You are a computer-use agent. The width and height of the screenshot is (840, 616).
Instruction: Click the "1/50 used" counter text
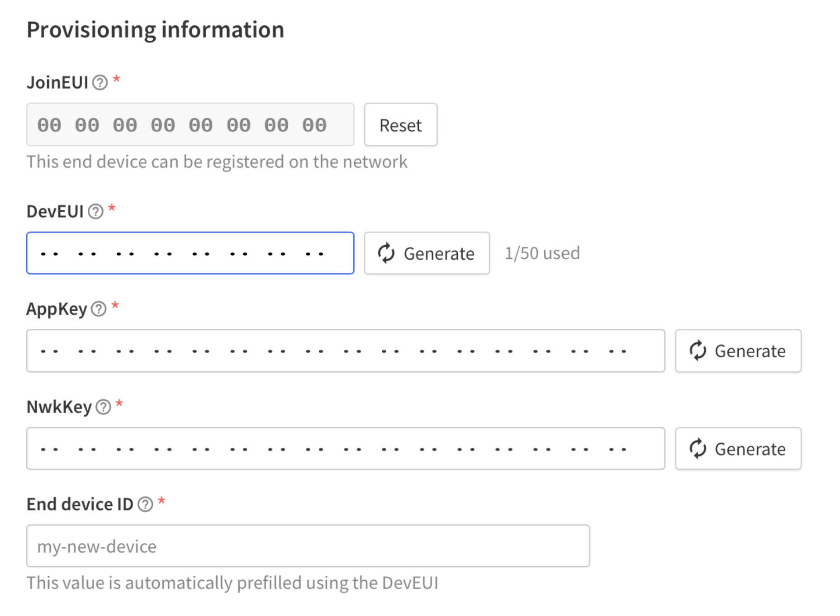542,253
